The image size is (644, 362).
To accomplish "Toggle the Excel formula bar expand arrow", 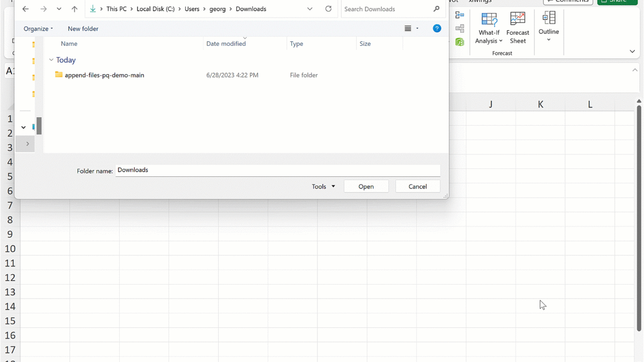I will [x=635, y=70].
